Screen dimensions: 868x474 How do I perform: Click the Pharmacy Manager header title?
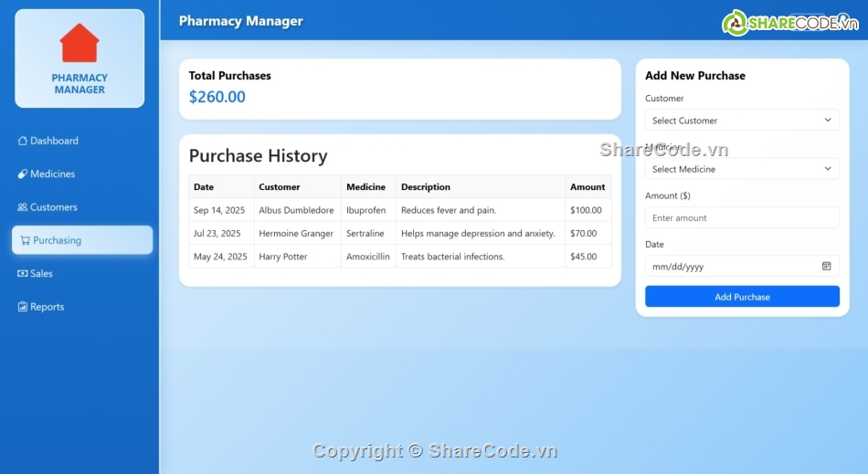[x=240, y=21]
